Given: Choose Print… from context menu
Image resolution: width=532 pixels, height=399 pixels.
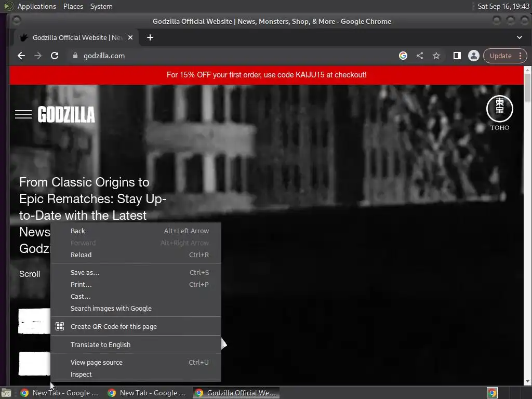Looking at the screenshot, I should [x=136, y=284].
